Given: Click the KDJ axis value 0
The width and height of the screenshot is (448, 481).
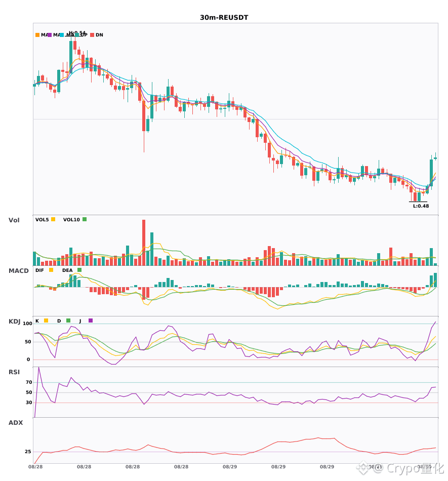Looking at the screenshot, I should (28, 359).
